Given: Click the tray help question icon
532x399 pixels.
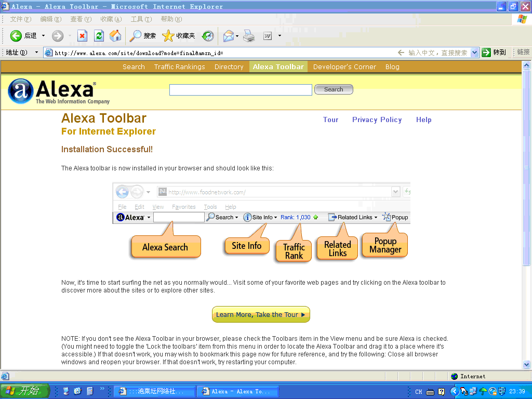Looking at the screenshot, I should (x=441, y=392).
